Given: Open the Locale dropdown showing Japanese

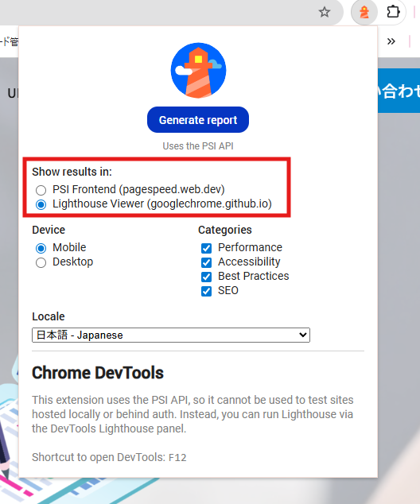Looking at the screenshot, I should point(171,335).
